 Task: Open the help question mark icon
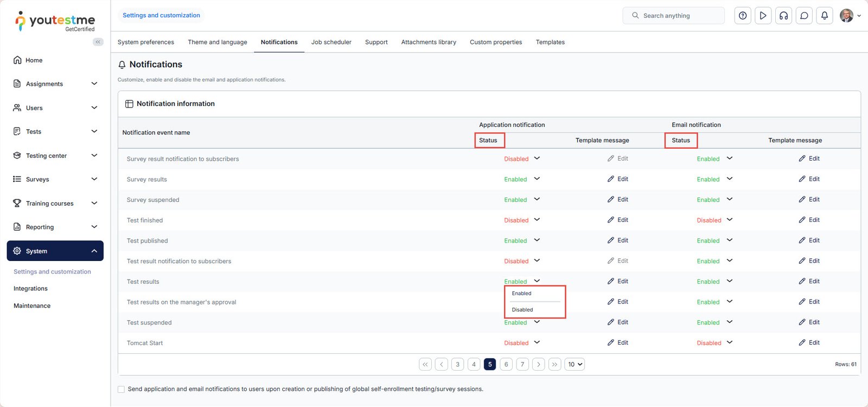pyautogui.click(x=743, y=16)
